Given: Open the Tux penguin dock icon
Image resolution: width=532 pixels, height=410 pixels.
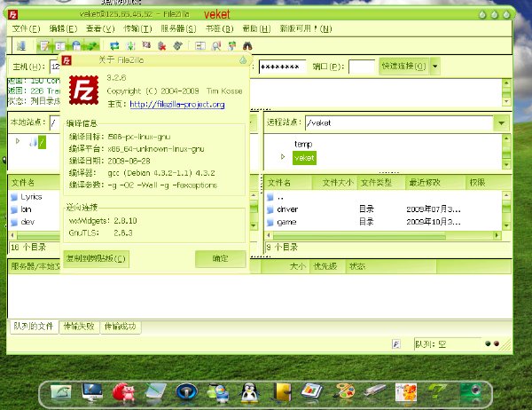Looking at the screenshot, I should tap(249, 392).
